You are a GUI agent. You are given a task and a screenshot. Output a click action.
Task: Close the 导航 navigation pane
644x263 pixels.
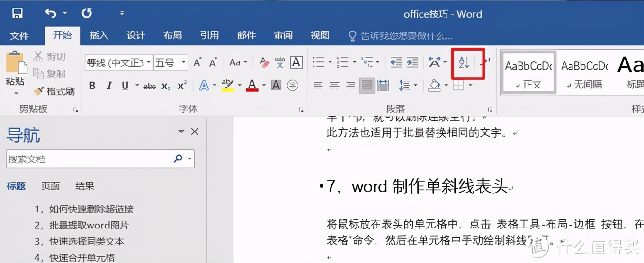click(195, 132)
